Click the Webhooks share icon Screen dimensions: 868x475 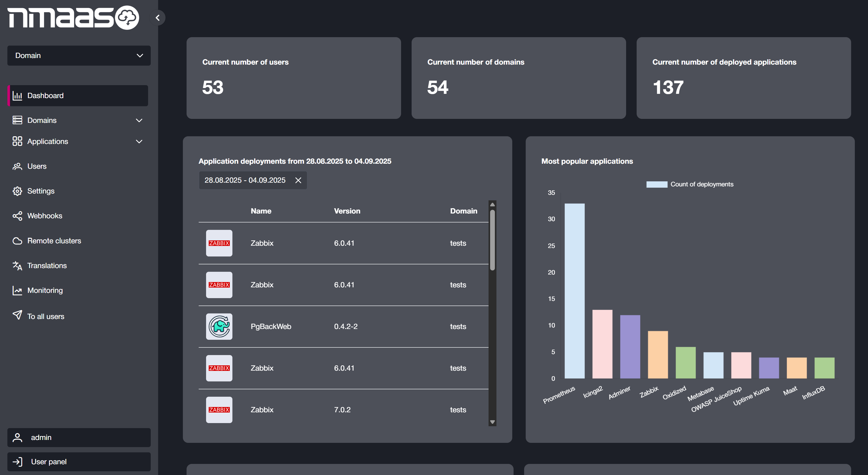point(17,216)
